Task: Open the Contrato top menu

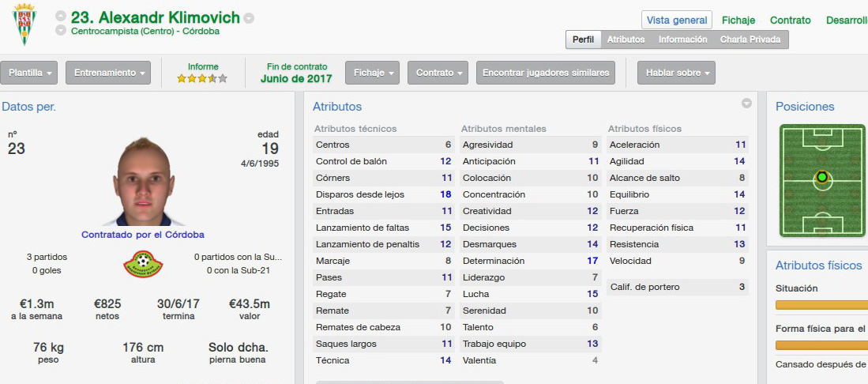Action: pyautogui.click(x=790, y=21)
